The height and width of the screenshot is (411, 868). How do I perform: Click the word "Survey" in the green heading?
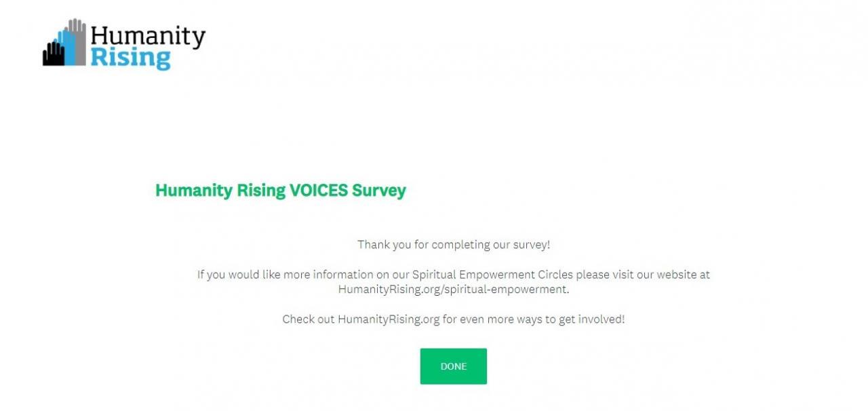pos(378,191)
